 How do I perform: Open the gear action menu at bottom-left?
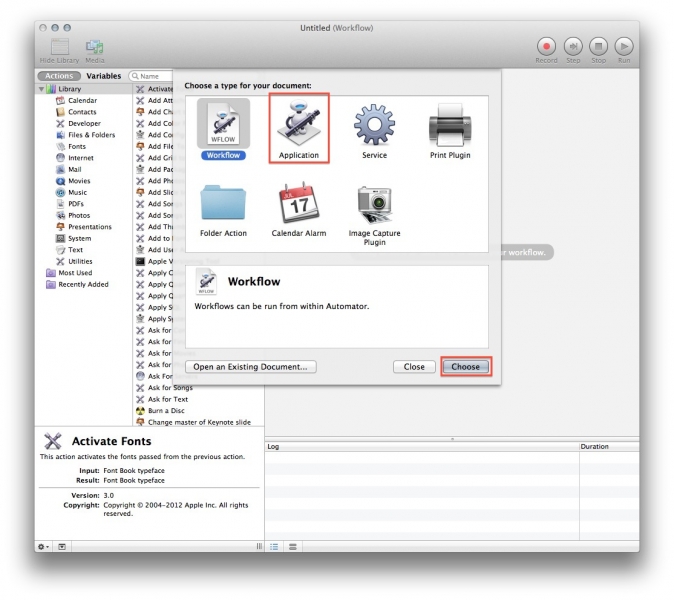(43, 546)
